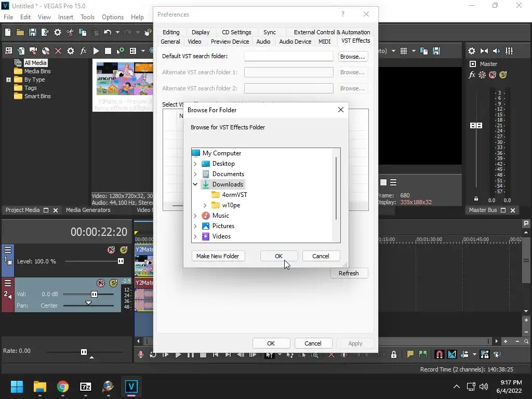This screenshot has width=532, height=399.
Task: Toggle Enable Snapping magnet icon
Action: (x=439, y=354)
